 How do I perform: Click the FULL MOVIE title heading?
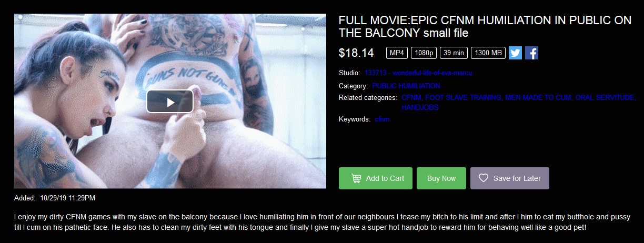click(485, 27)
